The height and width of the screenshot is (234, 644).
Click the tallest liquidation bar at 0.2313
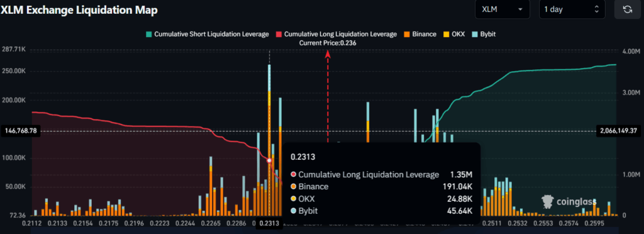269,140
